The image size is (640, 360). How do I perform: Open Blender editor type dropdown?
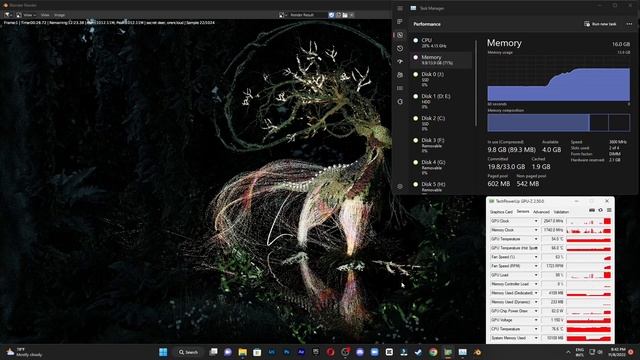pyautogui.click(x=8, y=15)
